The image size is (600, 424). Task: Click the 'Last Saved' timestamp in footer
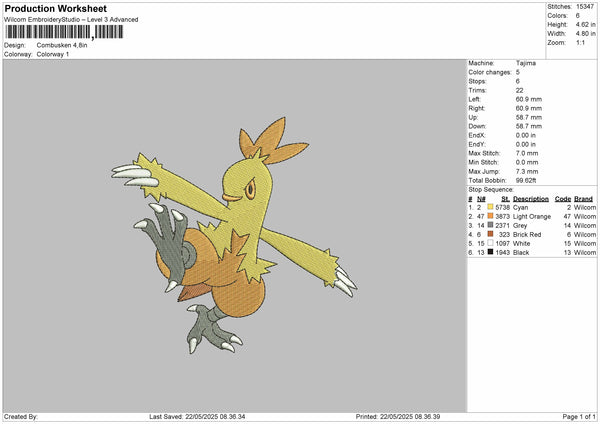197,416
